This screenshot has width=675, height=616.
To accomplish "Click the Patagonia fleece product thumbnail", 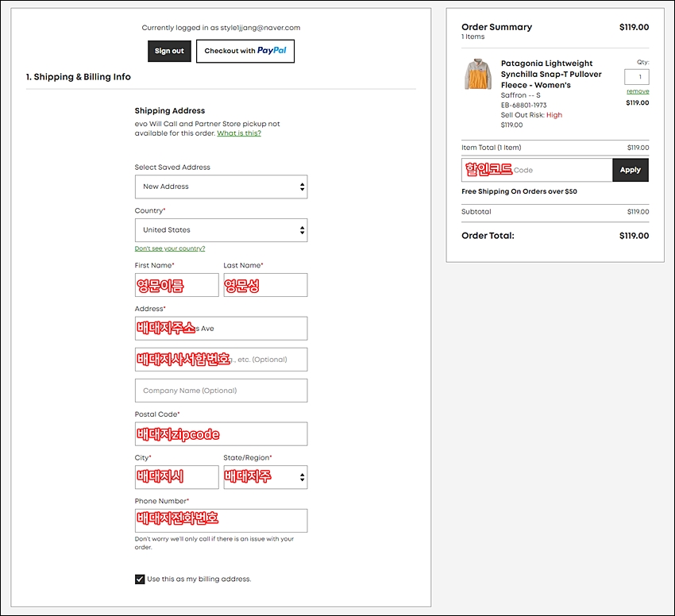I will click(478, 75).
